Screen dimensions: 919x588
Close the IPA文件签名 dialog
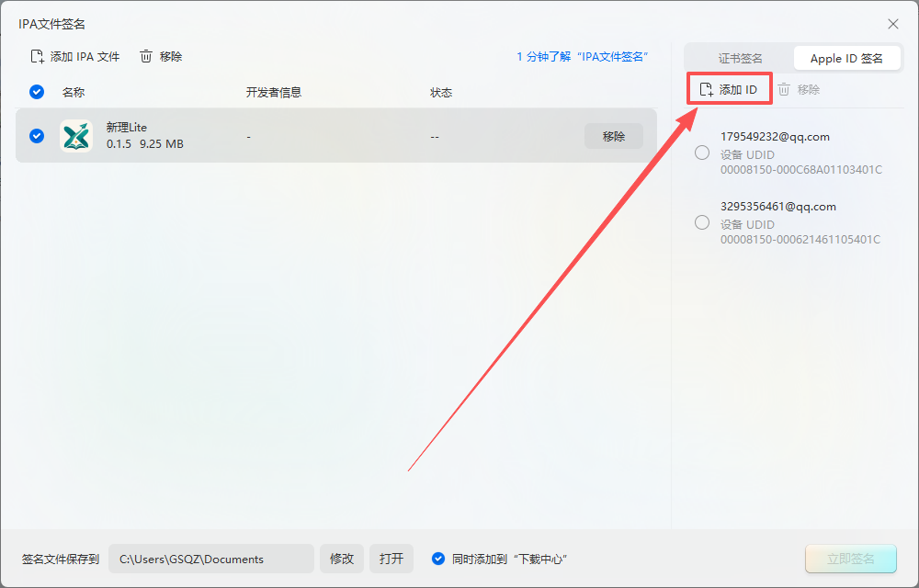pyautogui.click(x=893, y=24)
